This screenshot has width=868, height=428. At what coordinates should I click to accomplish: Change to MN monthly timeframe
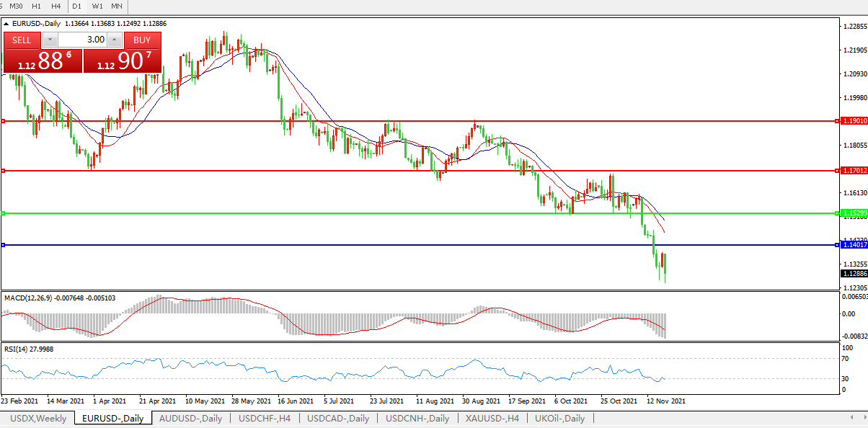tap(116, 6)
